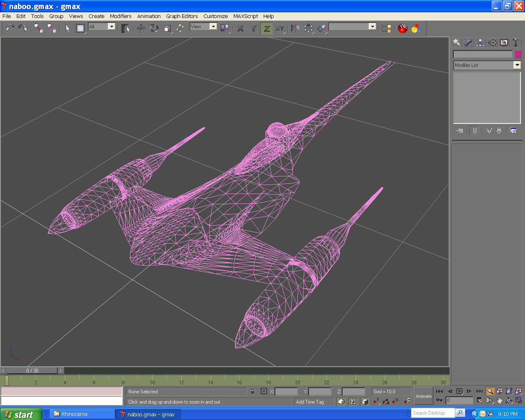Switch to the Create command panel tab
The height and width of the screenshot is (420, 525).
457,43
